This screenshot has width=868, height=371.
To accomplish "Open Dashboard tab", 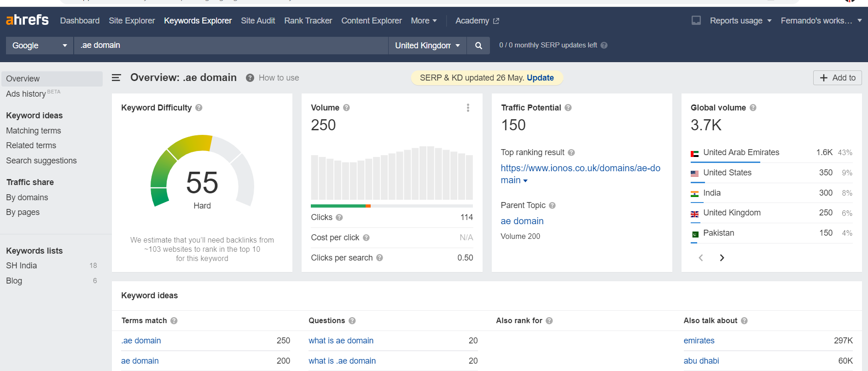I will [x=80, y=21].
